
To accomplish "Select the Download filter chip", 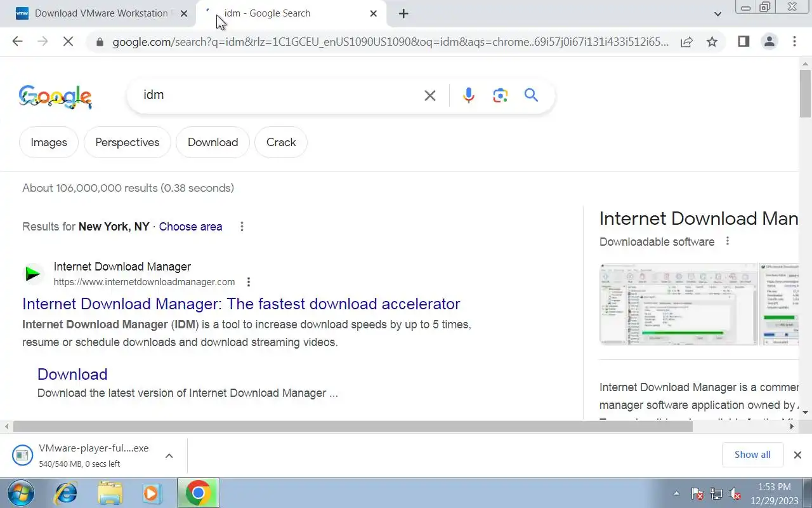I will pos(213,142).
